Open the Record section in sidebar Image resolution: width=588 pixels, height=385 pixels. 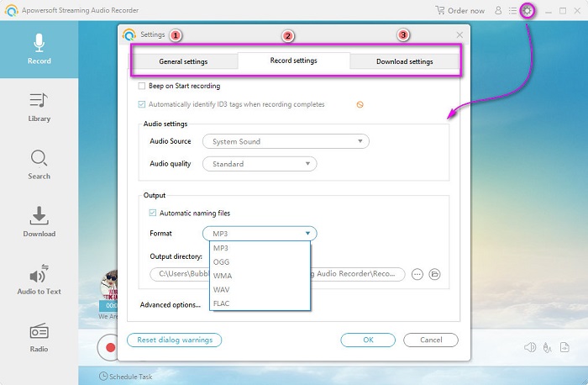click(x=39, y=49)
